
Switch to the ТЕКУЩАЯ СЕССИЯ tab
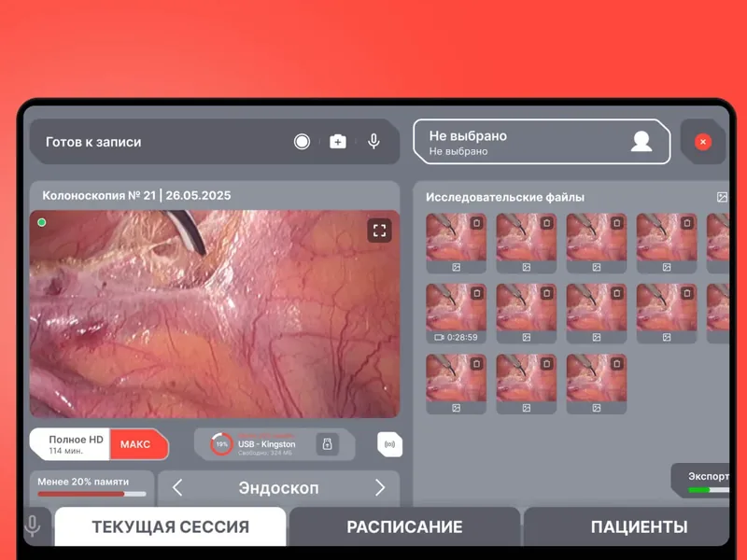coord(170,526)
